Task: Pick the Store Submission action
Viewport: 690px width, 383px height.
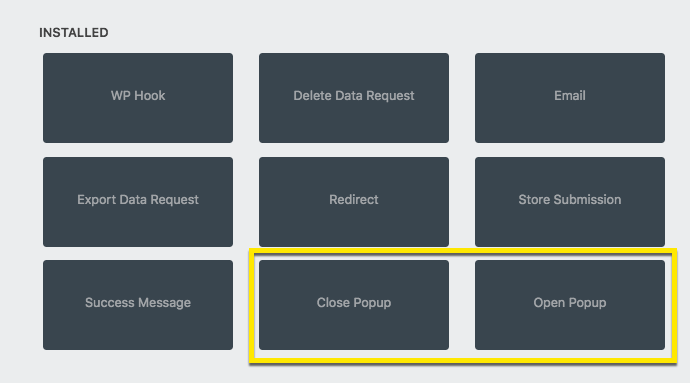Action: coord(570,202)
